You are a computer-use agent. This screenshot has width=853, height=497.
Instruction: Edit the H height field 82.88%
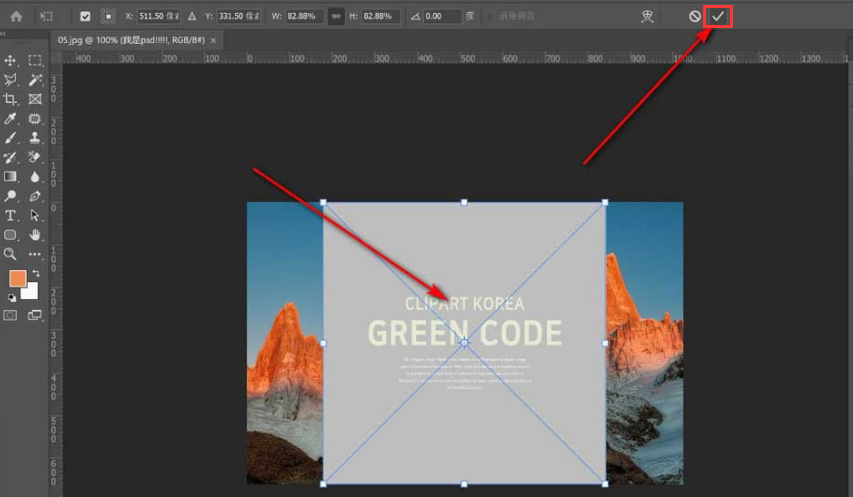381,16
